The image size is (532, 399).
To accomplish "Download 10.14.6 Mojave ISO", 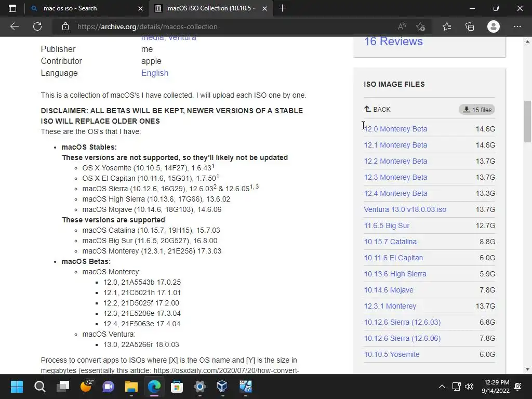I will pyautogui.click(x=389, y=290).
